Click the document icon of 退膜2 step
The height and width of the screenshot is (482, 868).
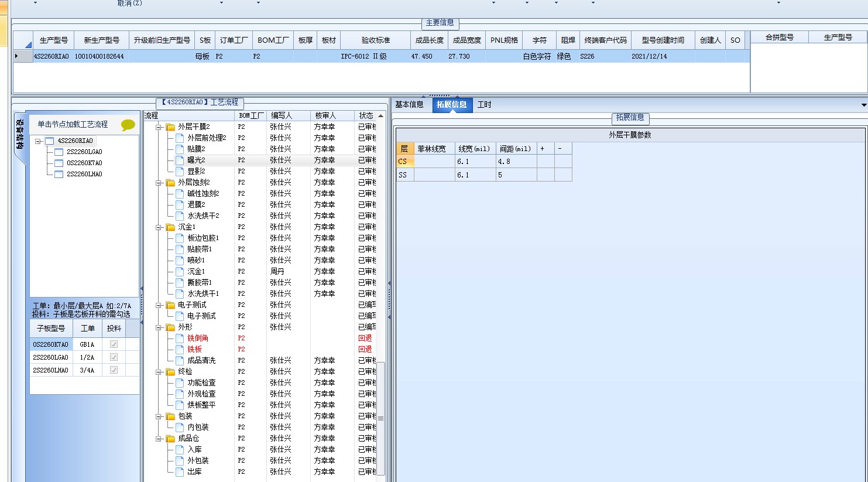[x=180, y=205]
